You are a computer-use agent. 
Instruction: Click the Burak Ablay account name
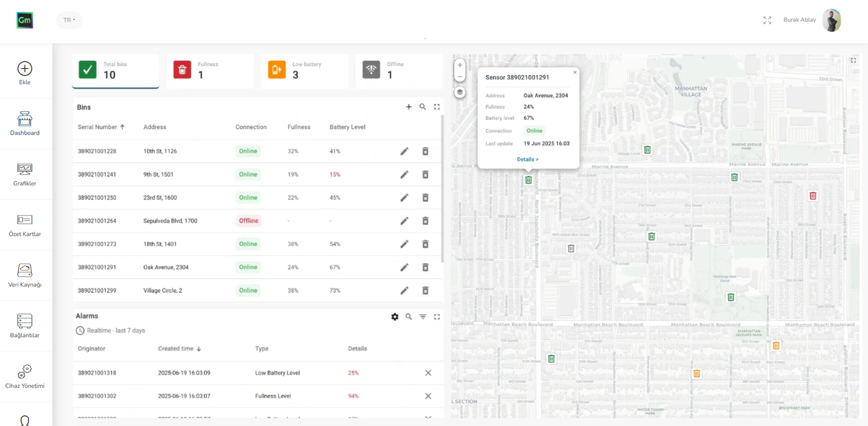click(800, 20)
